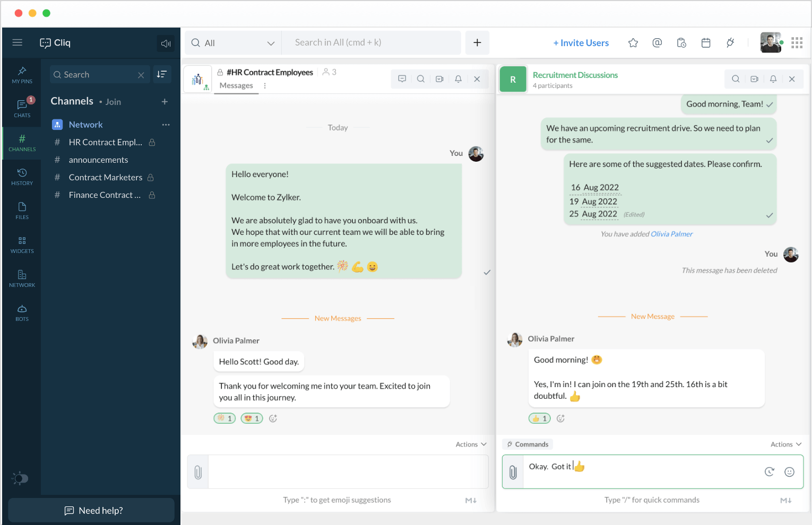
Task: Switch to the Messages tab
Action: tap(236, 86)
